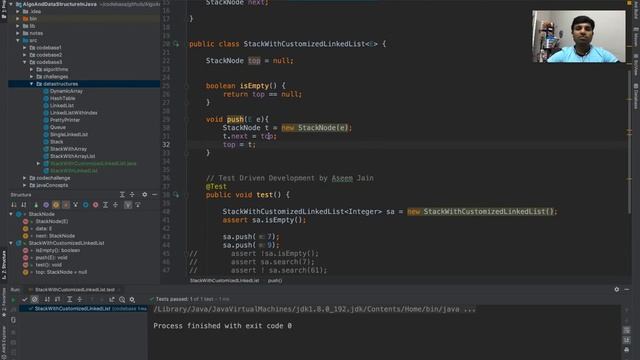
Task: Expand the bin folder
Action: (18, 19)
